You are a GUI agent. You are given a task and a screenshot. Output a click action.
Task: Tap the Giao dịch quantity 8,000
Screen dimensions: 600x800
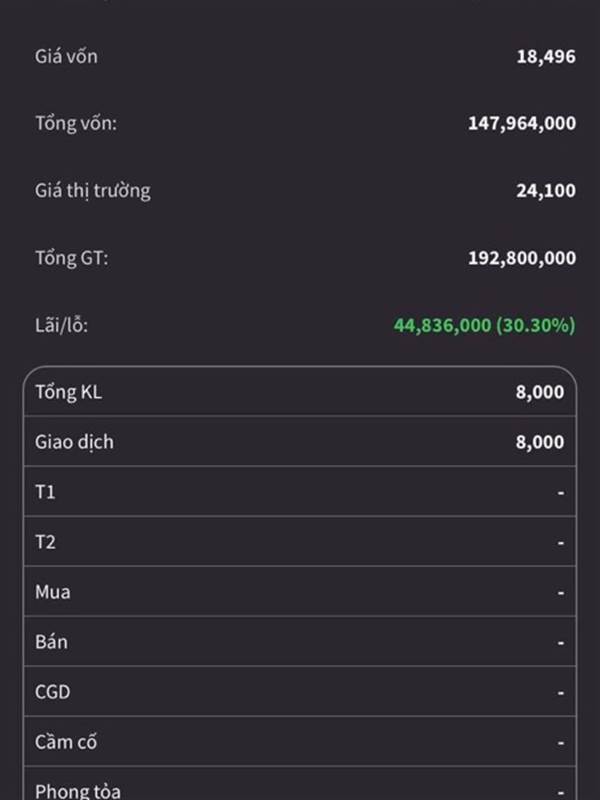pos(540,442)
